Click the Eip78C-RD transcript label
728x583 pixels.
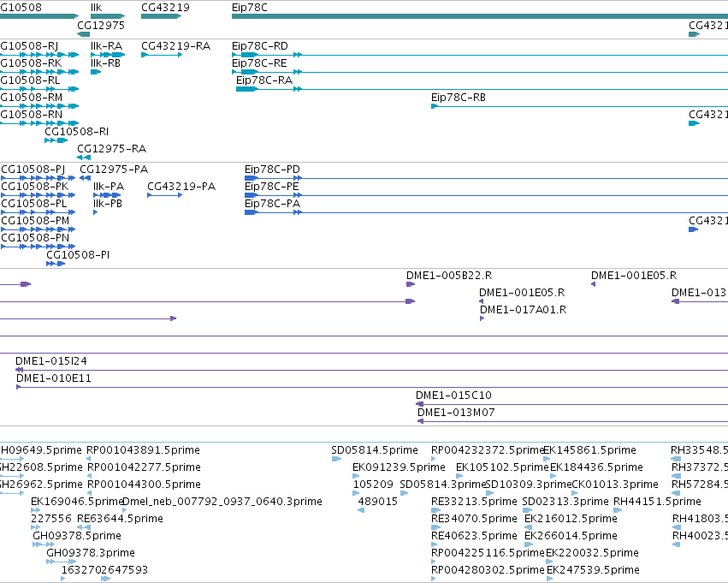tap(259, 46)
